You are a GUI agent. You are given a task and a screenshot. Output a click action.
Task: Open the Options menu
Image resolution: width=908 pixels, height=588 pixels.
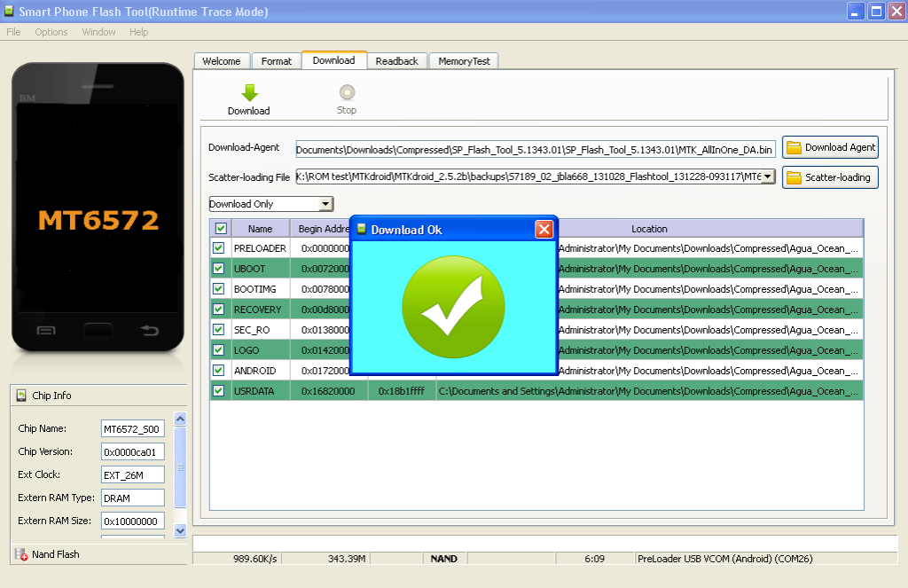51,32
